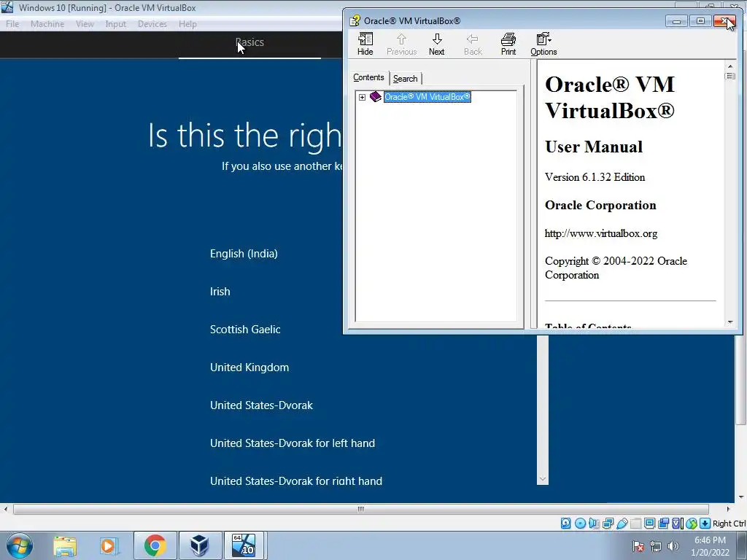Click the optical disk status icon
747x560 pixels.
click(580, 524)
